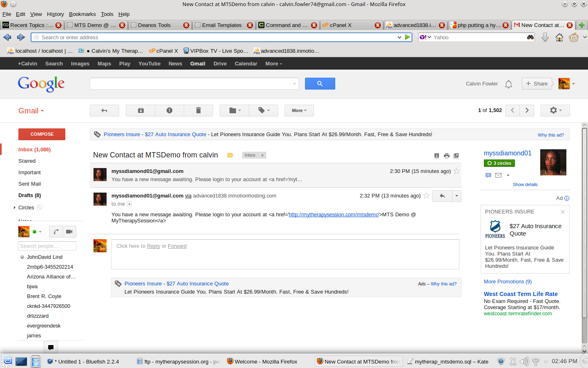This screenshot has height=368, width=588.
Task: Open chat status dropdown near green dot
Action: coord(40,232)
